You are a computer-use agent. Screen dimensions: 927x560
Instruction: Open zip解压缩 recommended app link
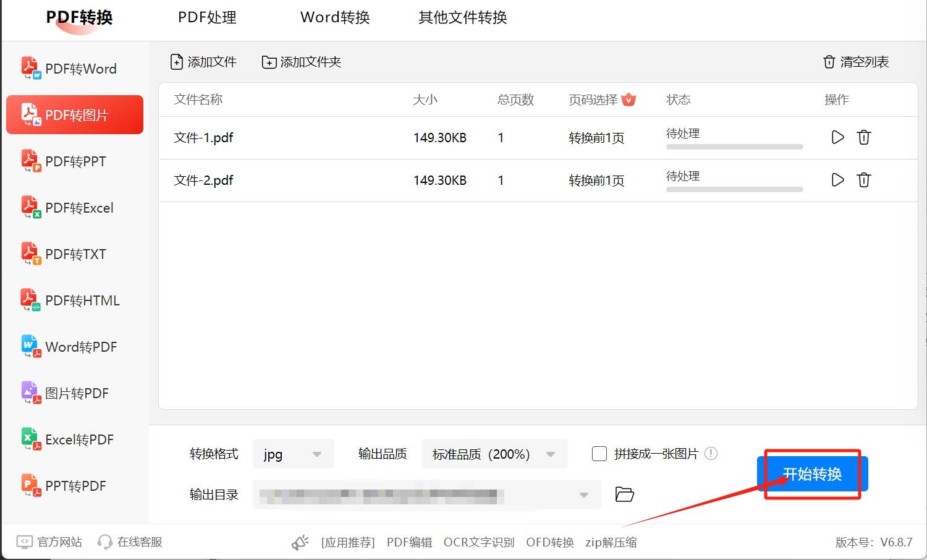[x=611, y=543]
